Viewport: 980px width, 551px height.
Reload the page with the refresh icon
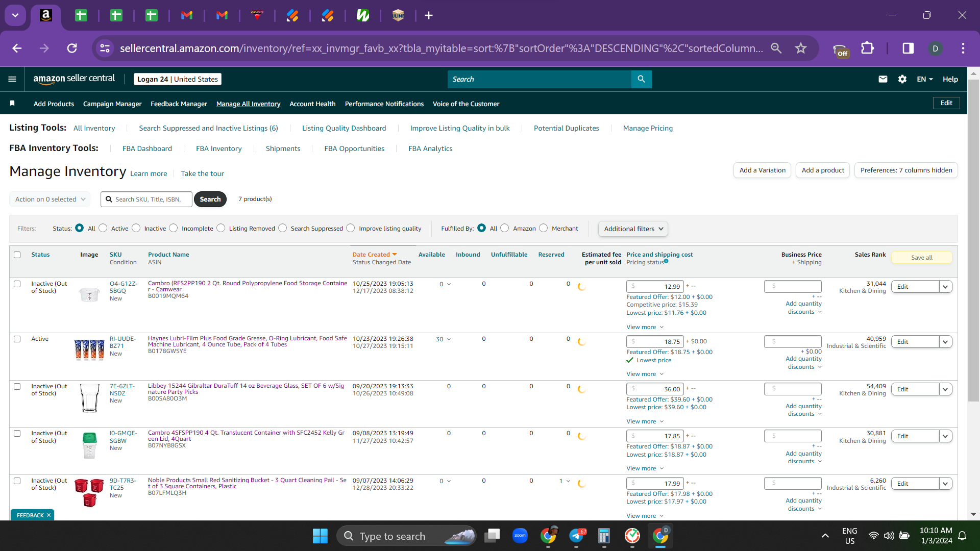point(72,48)
